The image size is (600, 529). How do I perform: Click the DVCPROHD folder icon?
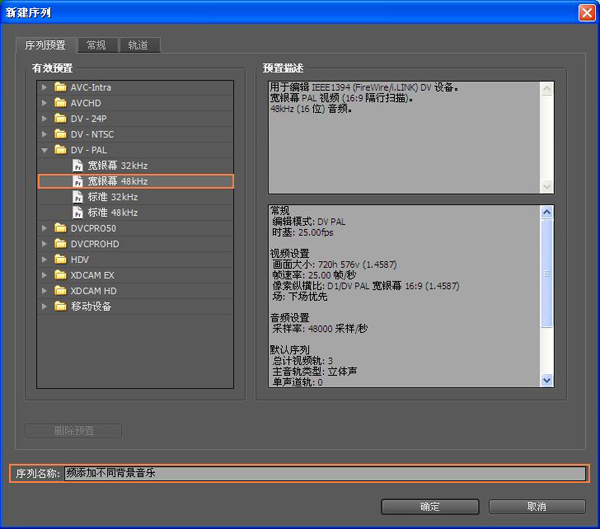point(60,244)
